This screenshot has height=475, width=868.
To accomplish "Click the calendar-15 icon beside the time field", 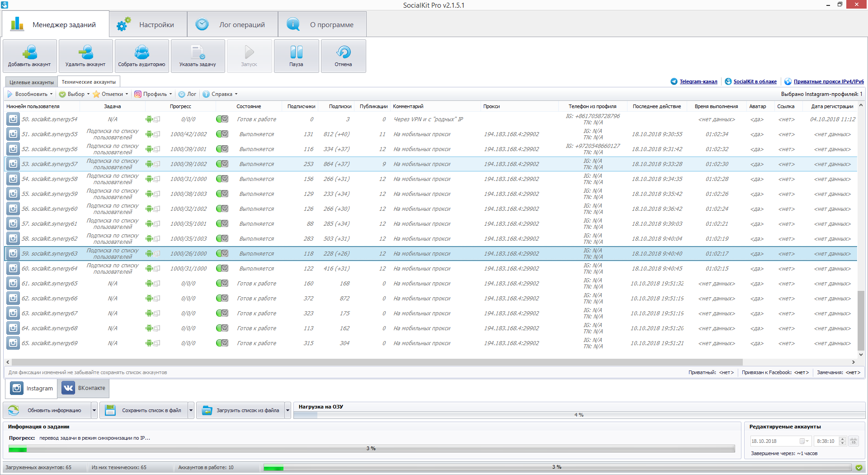I will coord(854,441).
